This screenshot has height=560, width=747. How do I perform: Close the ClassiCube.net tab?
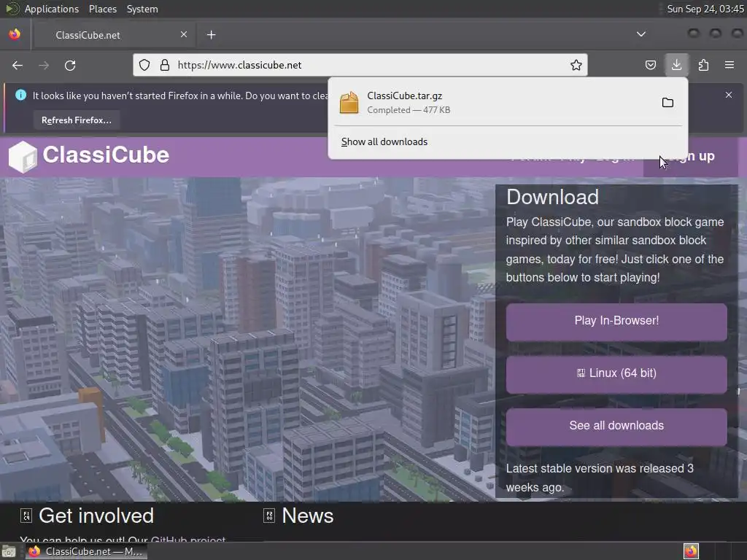pyautogui.click(x=184, y=34)
